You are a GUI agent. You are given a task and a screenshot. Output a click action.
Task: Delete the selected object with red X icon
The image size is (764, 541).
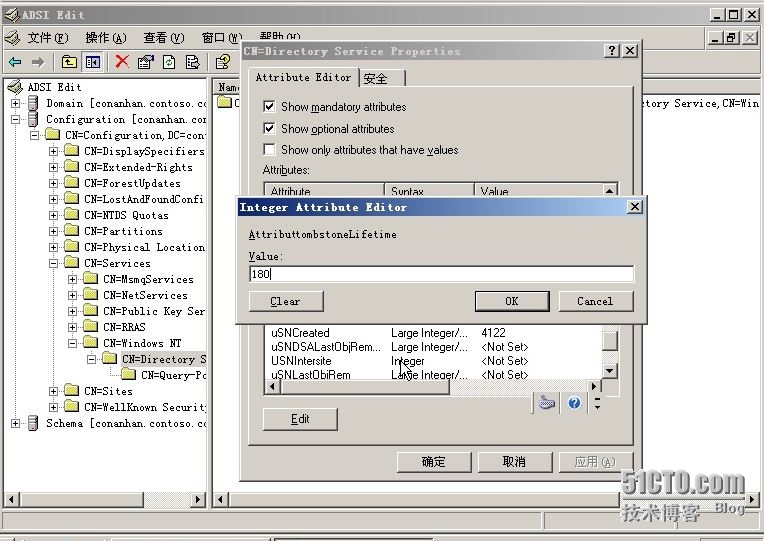(122, 61)
